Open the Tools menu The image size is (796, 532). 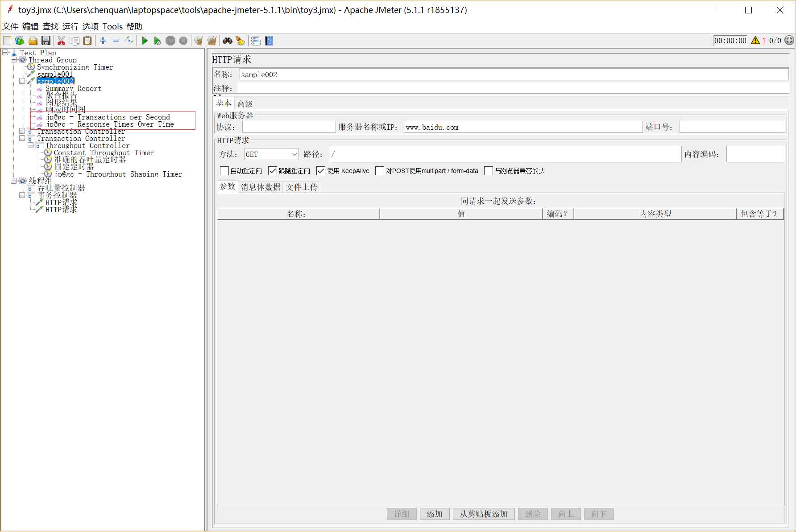coord(112,27)
